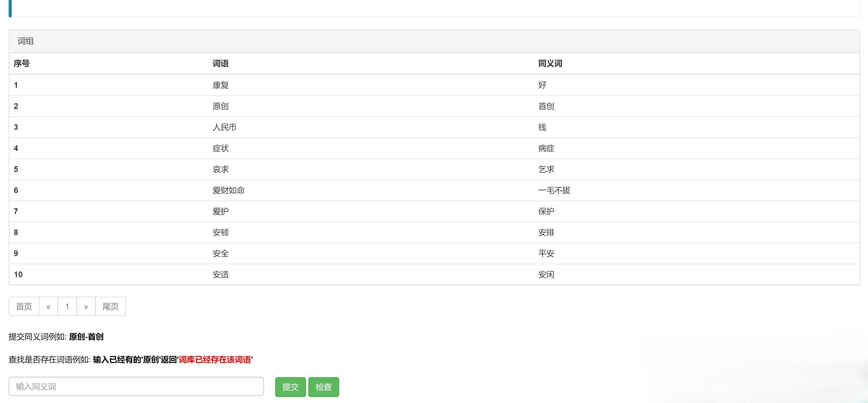Click the 词组 panel heading
868x403 pixels.
[26, 41]
